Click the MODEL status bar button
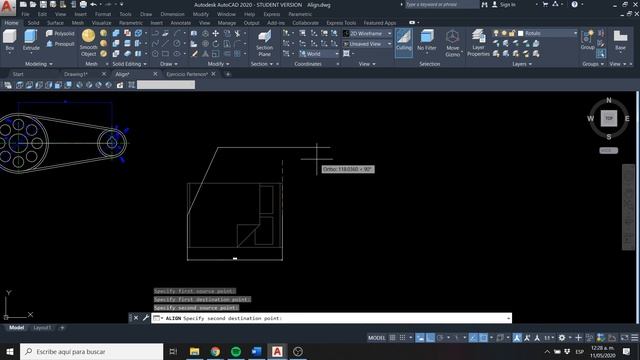640x360 pixels. pyautogui.click(x=376, y=338)
